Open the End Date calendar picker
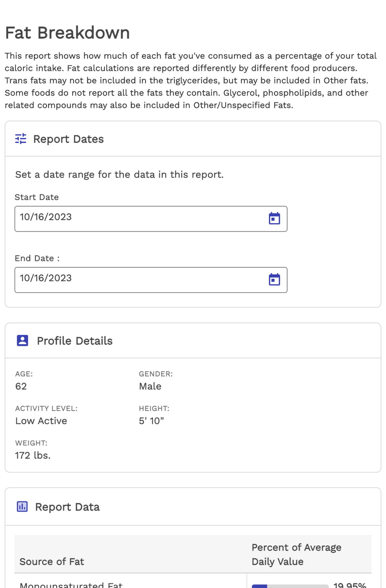386x588 pixels. pyautogui.click(x=274, y=280)
